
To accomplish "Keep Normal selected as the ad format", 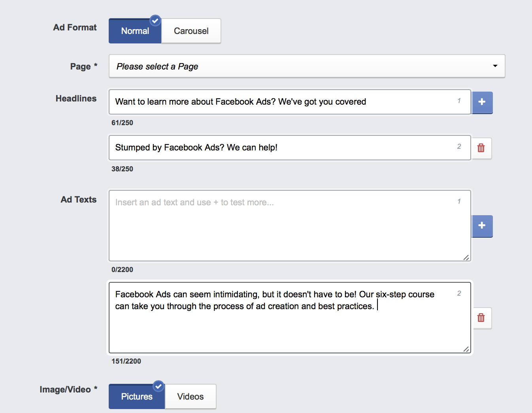I will click(x=135, y=31).
